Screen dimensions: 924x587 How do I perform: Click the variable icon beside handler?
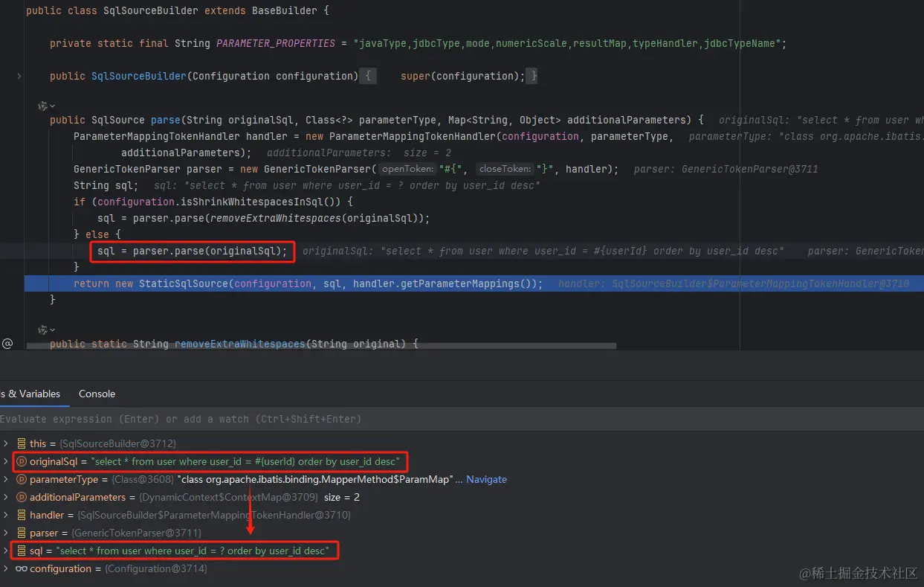point(22,515)
